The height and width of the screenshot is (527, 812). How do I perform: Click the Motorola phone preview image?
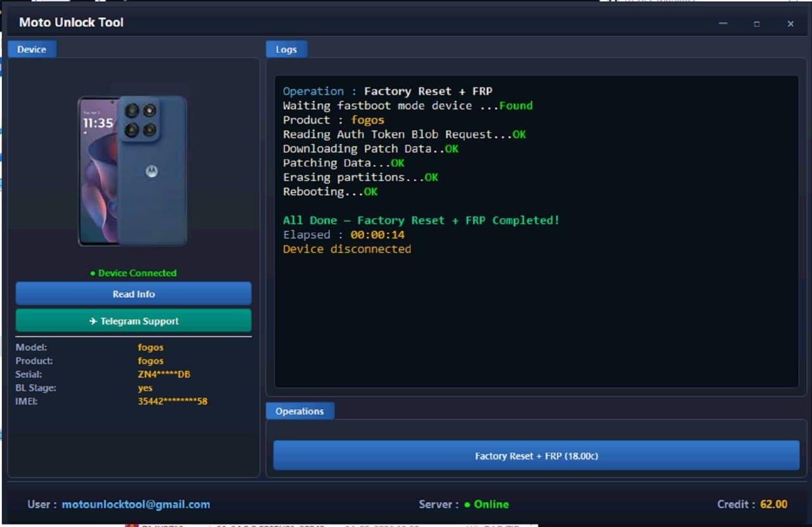[x=133, y=171]
